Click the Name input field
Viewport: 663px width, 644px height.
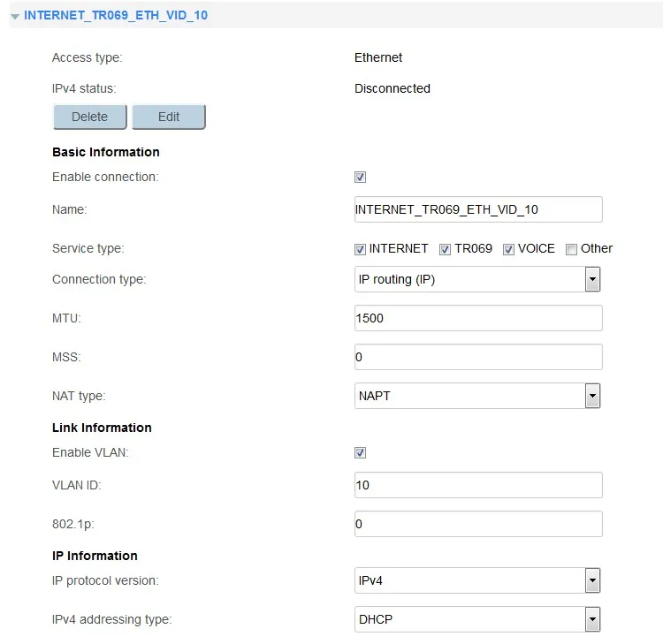pos(478,209)
